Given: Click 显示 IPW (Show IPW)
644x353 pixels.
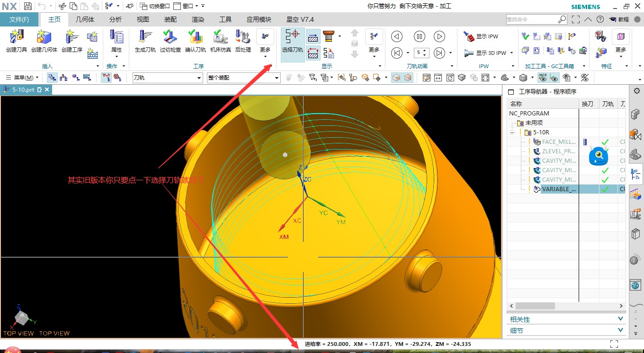Looking at the screenshot, I should pyautogui.click(x=481, y=36).
